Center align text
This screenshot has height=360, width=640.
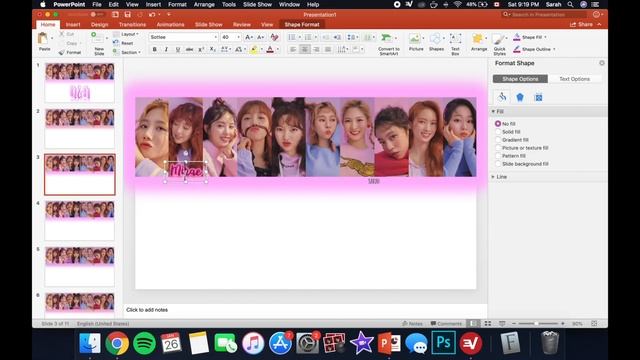point(304,49)
